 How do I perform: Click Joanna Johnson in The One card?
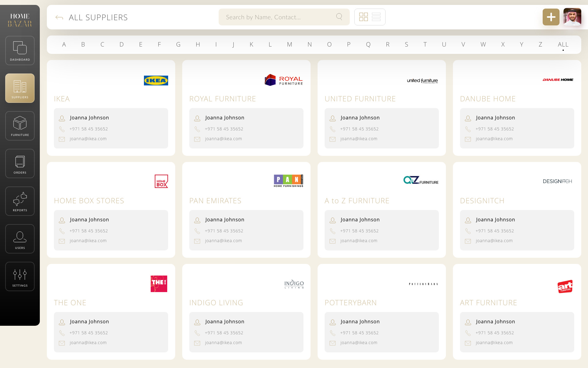(89, 321)
